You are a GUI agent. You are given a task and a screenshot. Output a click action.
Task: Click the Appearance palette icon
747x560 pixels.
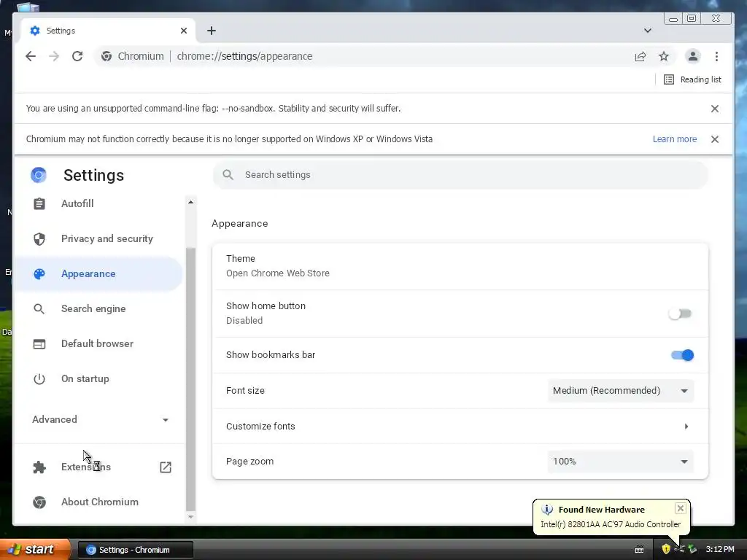coord(39,274)
